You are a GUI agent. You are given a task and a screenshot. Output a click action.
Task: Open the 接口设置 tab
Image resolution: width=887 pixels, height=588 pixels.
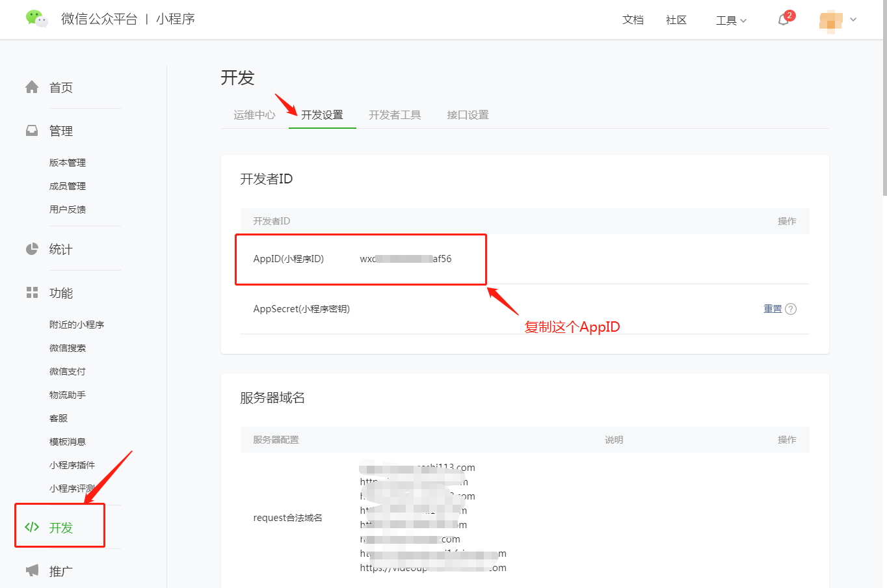468,115
